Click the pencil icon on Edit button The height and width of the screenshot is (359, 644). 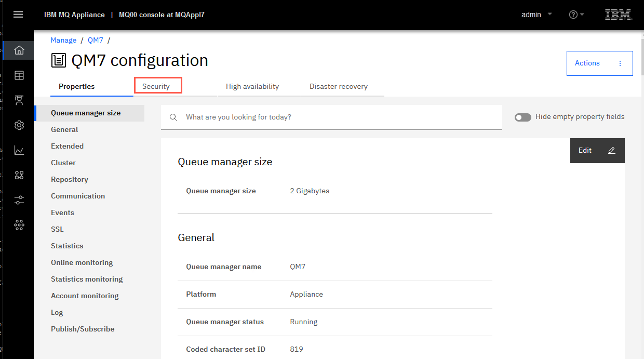[x=612, y=151]
